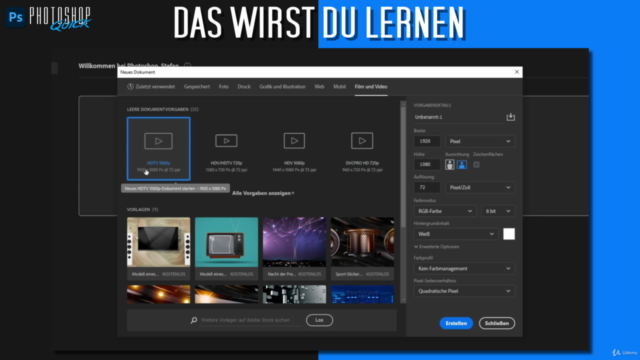640x360 pixels.
Task: Open the RGB-Farbe color mode dropdown
Action: click(445, 211)
